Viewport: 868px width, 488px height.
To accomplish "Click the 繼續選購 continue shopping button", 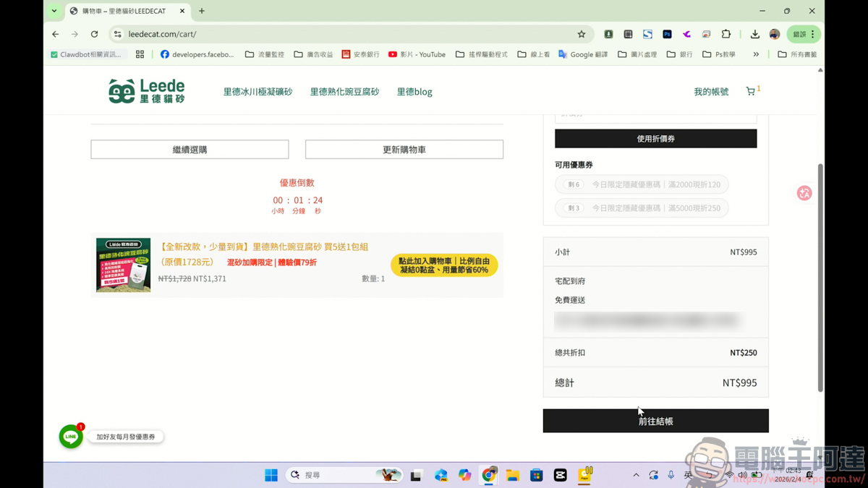I will pos(189,149).
